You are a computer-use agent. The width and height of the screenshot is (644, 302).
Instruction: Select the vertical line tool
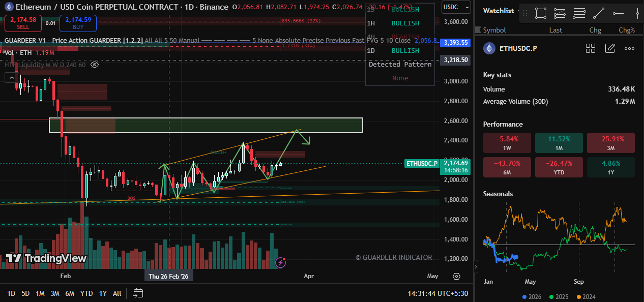(x=637, y=13)
